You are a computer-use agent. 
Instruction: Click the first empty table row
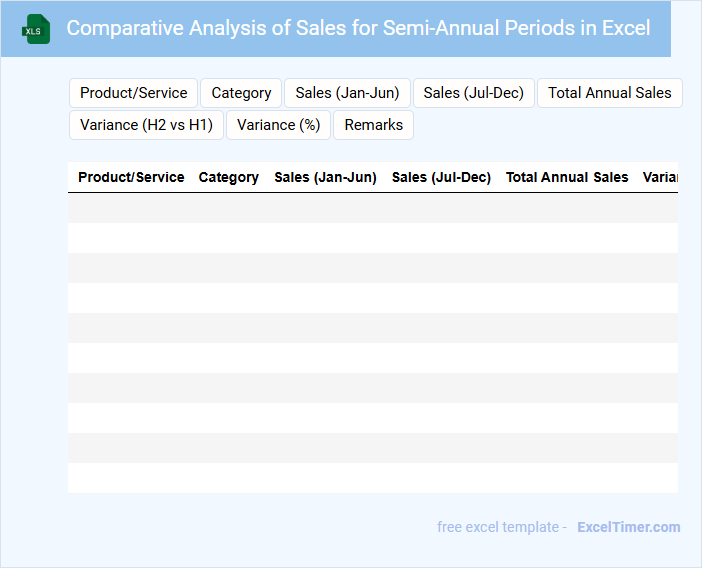click(x=372, y=208)
